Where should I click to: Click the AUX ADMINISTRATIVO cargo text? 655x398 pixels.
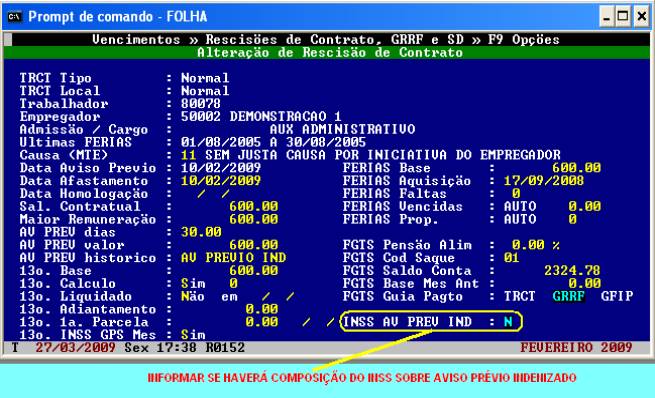[342, 129]
